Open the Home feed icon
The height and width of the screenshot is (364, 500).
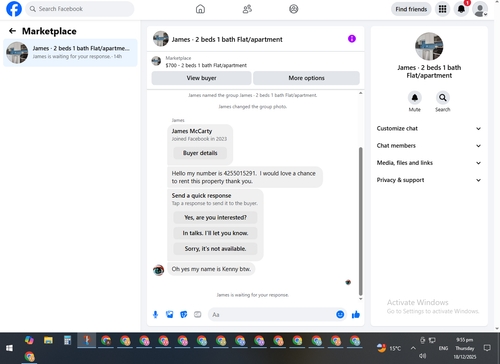click(x=200, y=9)
